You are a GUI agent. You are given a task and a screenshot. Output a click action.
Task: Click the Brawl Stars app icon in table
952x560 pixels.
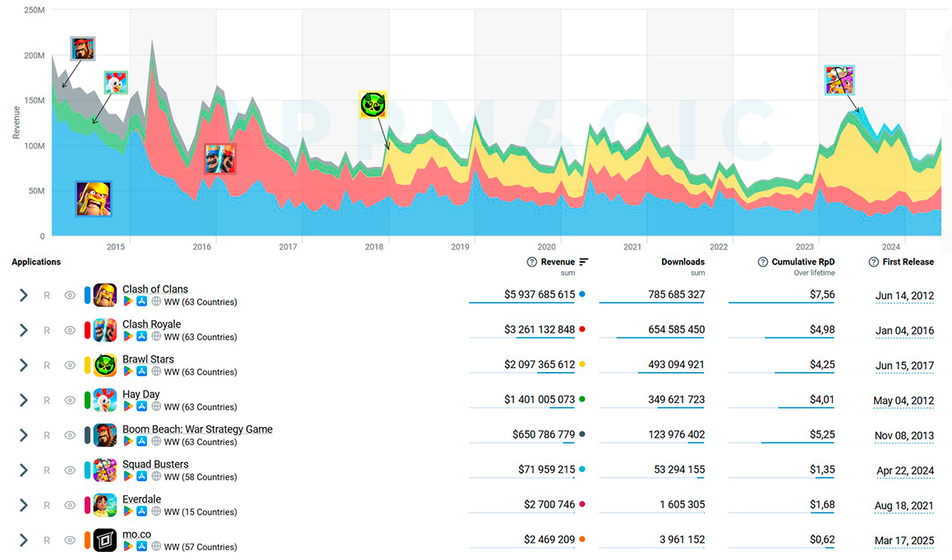click(104, 365)
